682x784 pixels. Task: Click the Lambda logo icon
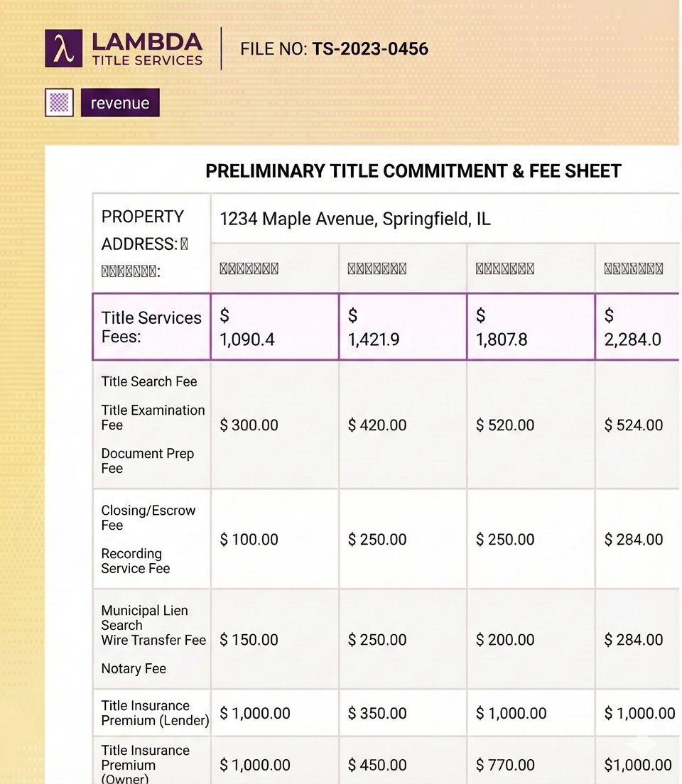pyautogui.click(x=63, y=48)
